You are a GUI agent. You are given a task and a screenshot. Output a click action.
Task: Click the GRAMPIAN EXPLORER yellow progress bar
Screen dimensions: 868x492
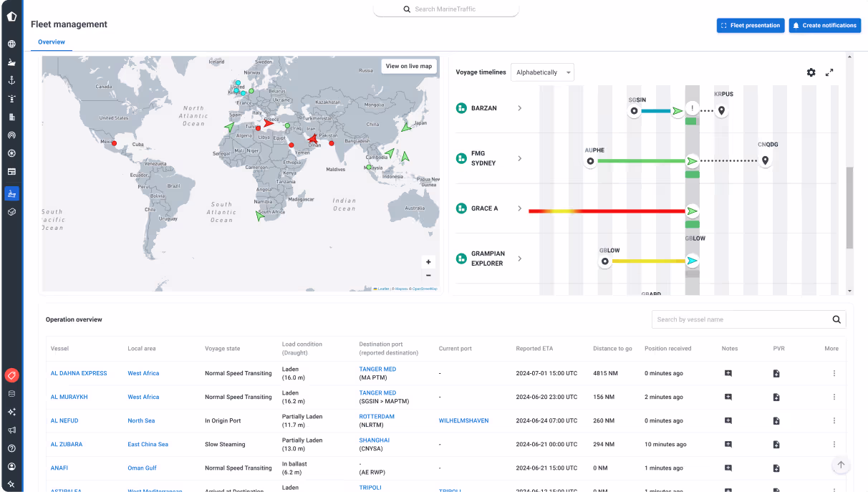(648, 261)
